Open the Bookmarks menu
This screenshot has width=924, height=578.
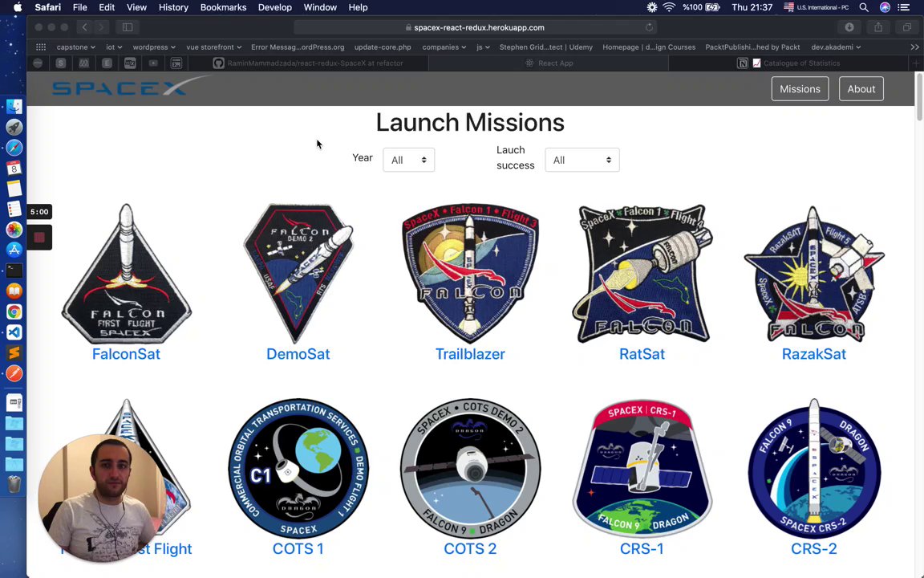pyautogui.click(x=223, y=7)
